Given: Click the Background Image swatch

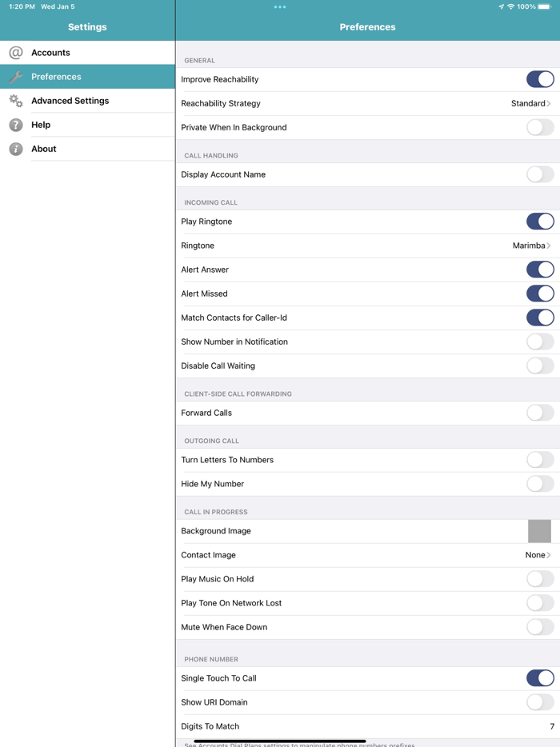Looking at the screenshot, I should point(540,530).
